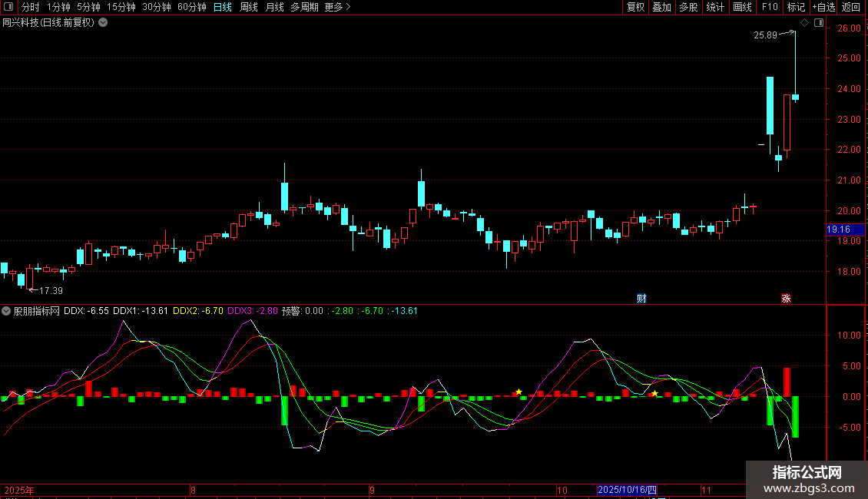Screen dimensions: 868x499
Task: Toggle the side panel icon on main chart
Action: 819,23
